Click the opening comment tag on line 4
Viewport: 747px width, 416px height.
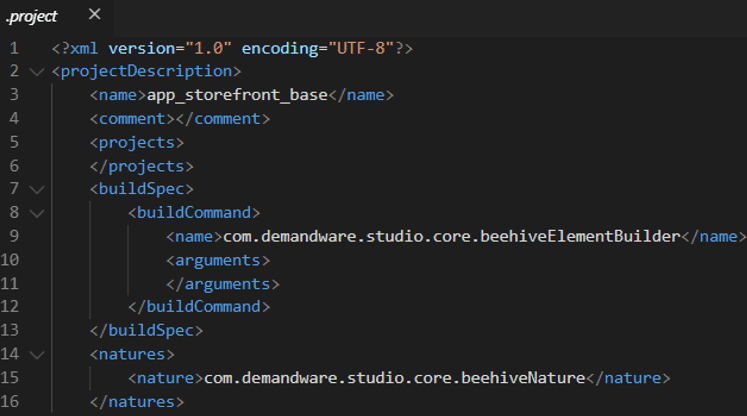pos(132,119)
